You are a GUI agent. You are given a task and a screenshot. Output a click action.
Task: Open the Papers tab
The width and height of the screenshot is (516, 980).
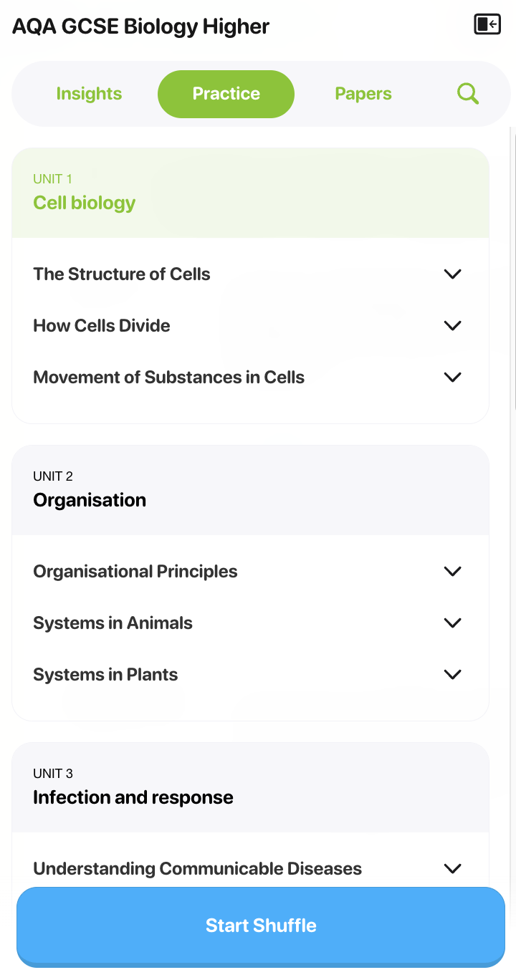(x=363, y=94)
